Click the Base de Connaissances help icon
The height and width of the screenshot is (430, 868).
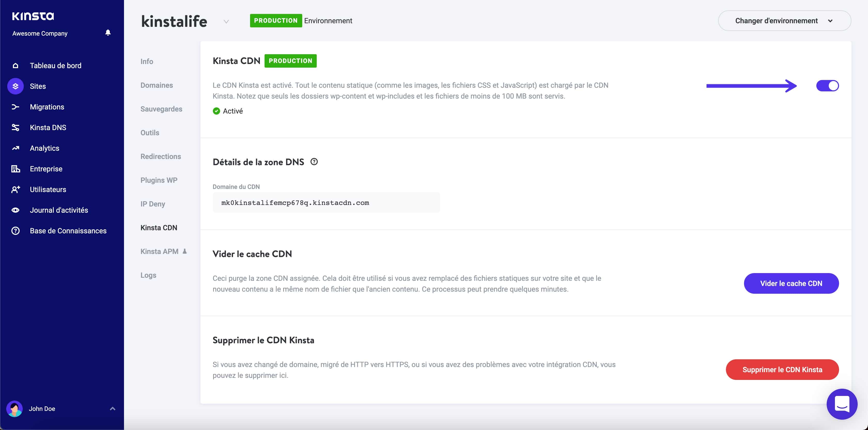click(16, 231)
